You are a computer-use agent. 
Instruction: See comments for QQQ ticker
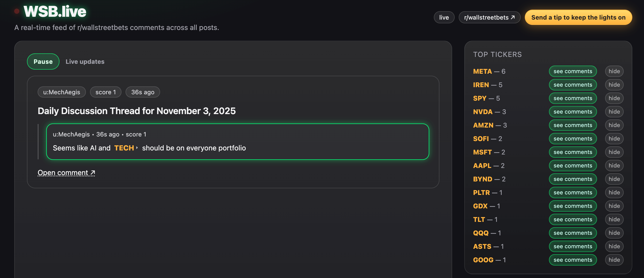point(573,233)
